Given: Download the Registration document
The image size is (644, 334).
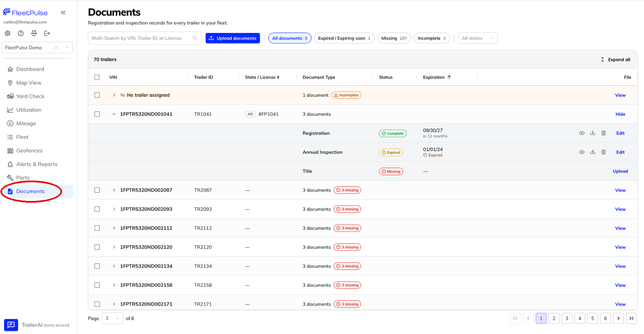Looking at the screenshot, I should 593,133.
